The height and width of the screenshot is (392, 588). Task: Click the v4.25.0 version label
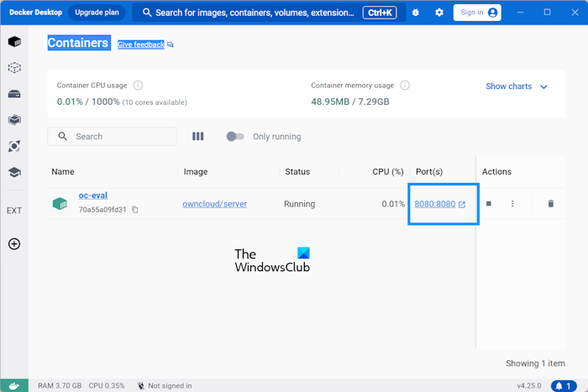point(528,385)
